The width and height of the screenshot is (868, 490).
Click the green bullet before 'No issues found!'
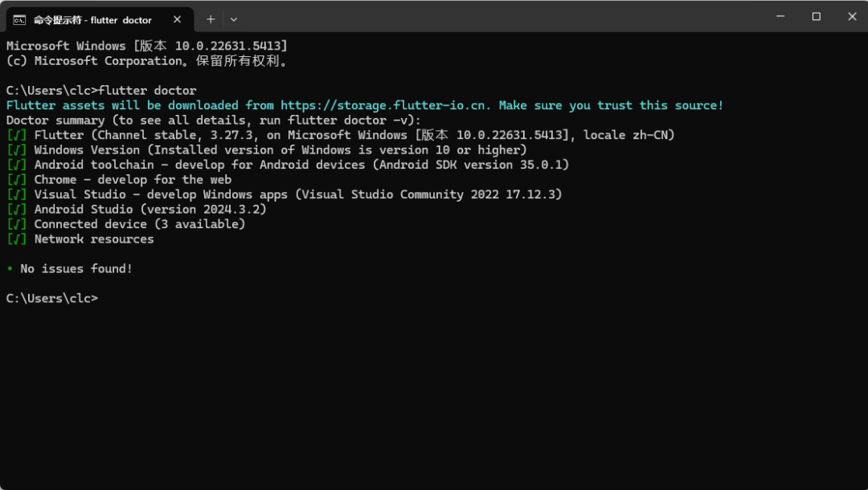click(x=10, y=269)
